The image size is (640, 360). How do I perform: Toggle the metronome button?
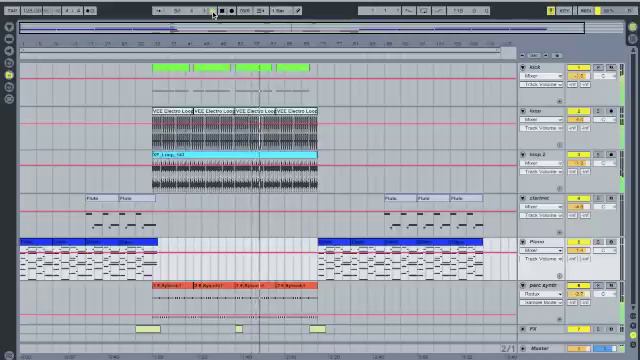(90, 11)
